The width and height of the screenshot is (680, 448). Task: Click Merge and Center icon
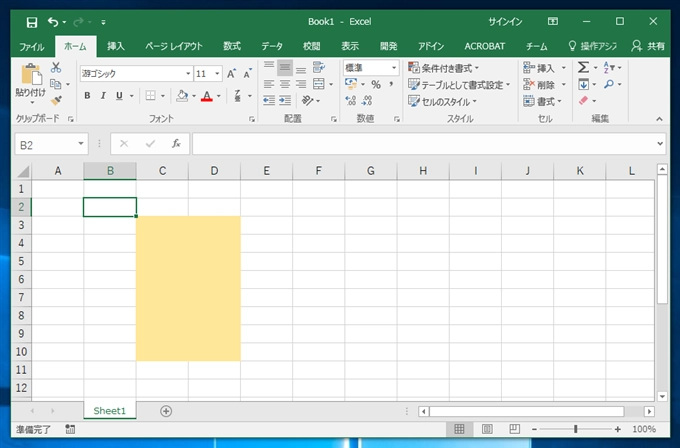tap(319, 84)
